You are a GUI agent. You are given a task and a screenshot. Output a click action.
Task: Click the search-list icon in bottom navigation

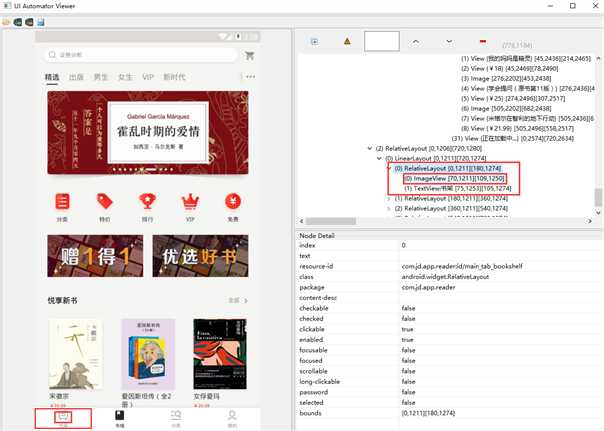pos(176,415)
